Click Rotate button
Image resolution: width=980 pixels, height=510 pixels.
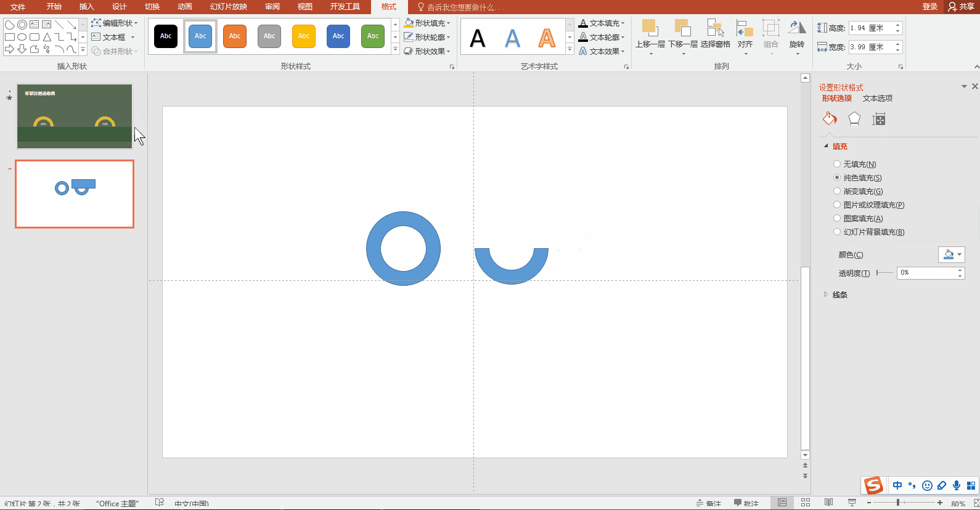[x=797, y=36]
